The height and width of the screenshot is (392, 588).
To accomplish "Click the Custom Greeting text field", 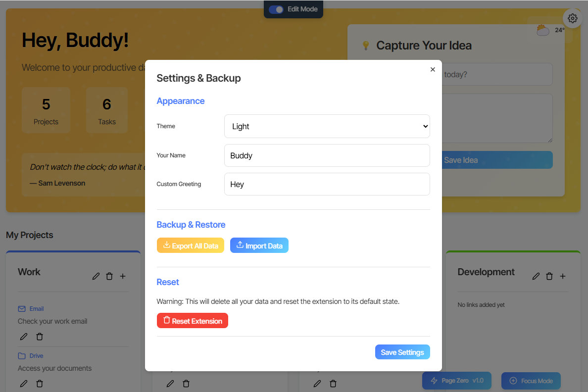I will tap(327, 184).
